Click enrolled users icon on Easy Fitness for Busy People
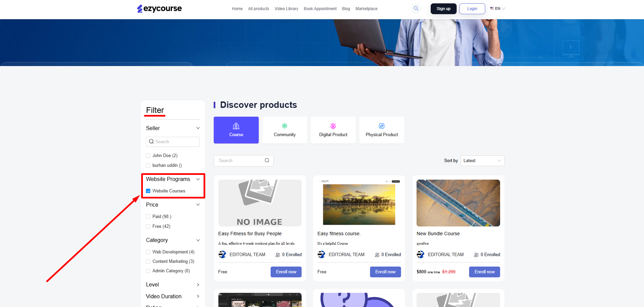This screenshot has height=307, width=644. tap(278, 255)
